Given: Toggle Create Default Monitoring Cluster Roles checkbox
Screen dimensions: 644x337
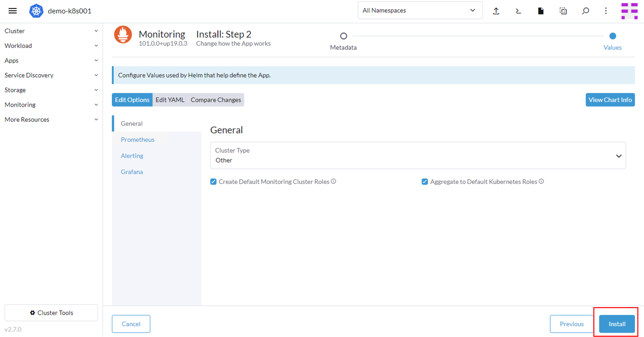Looking at the screenshot, I should [x=213, y=182].
